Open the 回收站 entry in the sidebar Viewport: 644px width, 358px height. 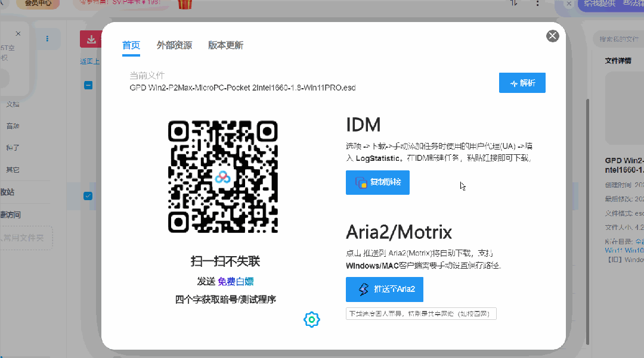7,192
